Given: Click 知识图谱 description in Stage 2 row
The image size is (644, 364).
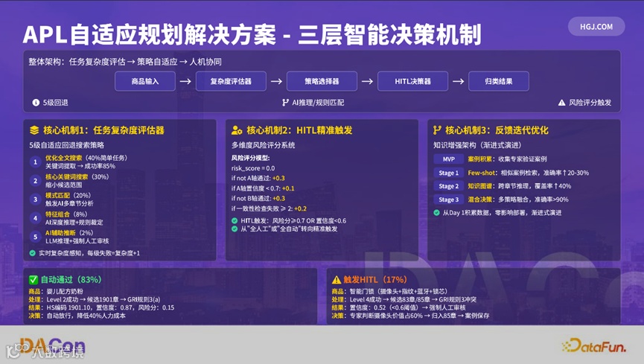Looking at the screenshot, I should click(520, 186).
